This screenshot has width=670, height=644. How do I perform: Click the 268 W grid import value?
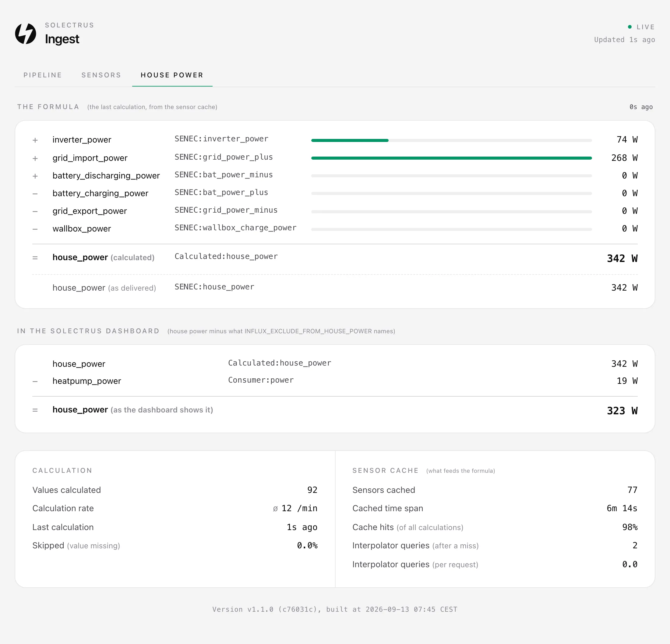(x=624, y=158)
